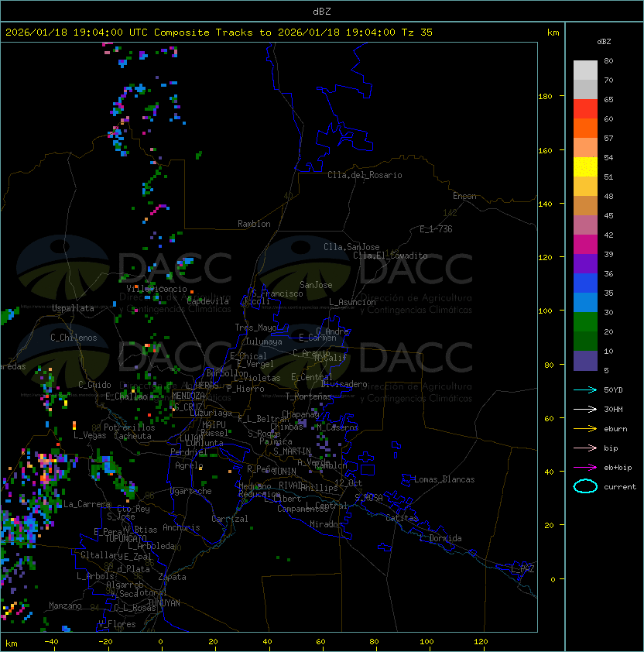Click the 'Potrerillos' map label
The height and width of the screenshot is (652, 644).
pos(129,427)
